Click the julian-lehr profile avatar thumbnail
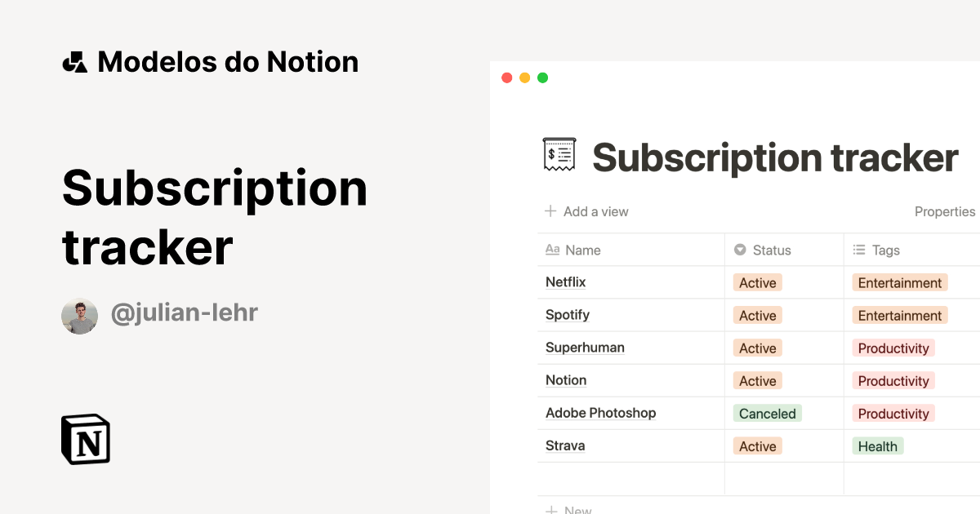Viewport: 980px width, 514px height. click(79, 316)
